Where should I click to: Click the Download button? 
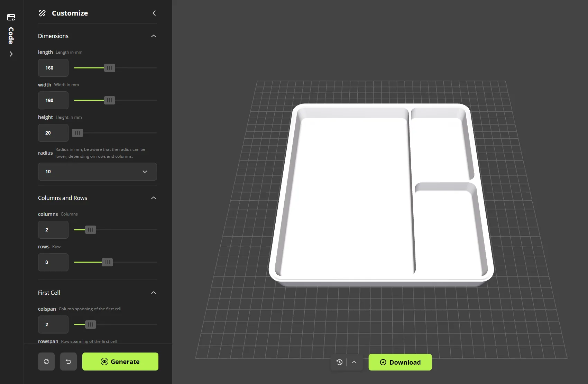point(400,362)
